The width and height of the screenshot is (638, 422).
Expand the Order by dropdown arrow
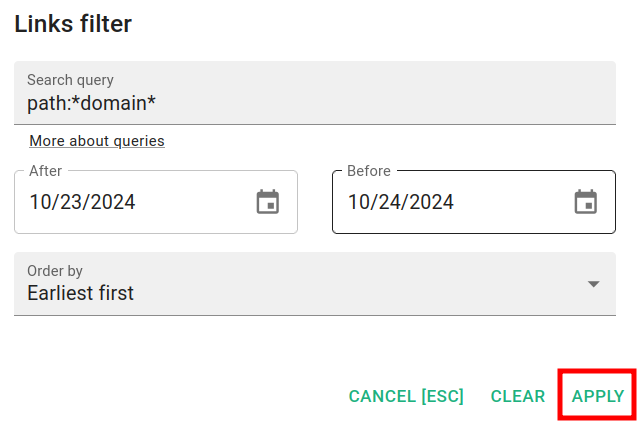click(x=593, y=284)
